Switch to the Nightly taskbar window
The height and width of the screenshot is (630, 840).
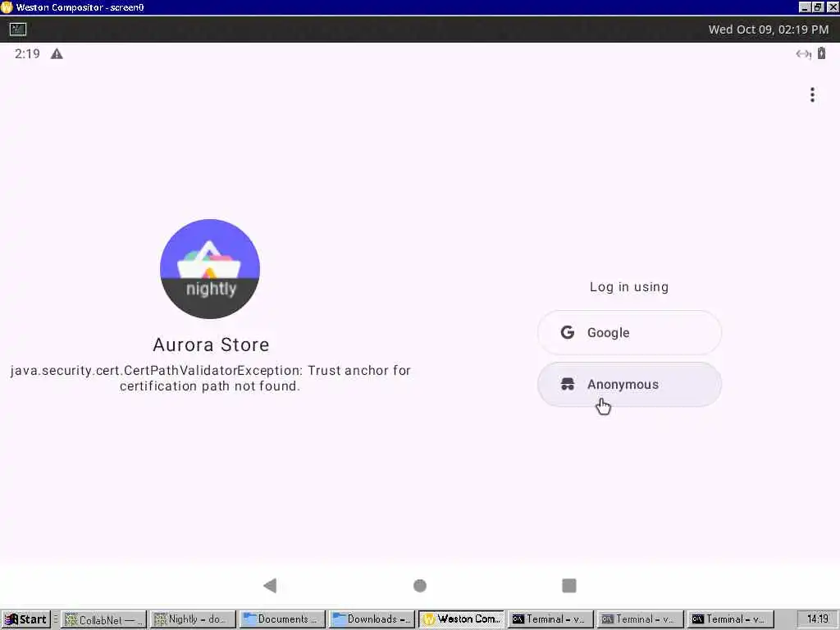pyautogui.click(x=193, y=619)
